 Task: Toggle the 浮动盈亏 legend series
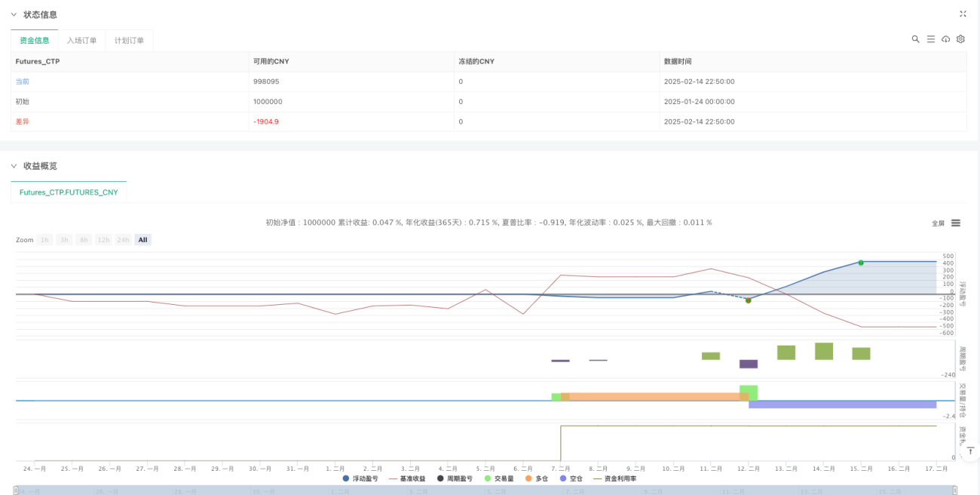click(x=360, y=478)
